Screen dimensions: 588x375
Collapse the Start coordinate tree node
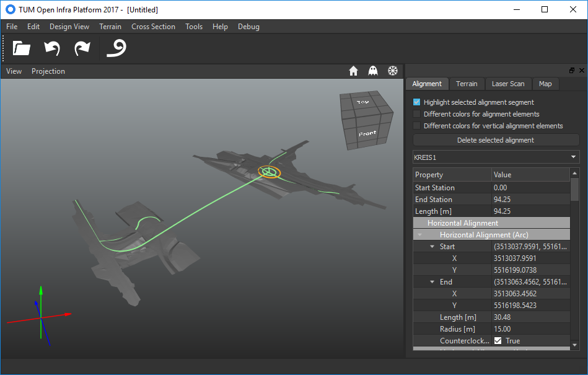(x=432, y=246)
